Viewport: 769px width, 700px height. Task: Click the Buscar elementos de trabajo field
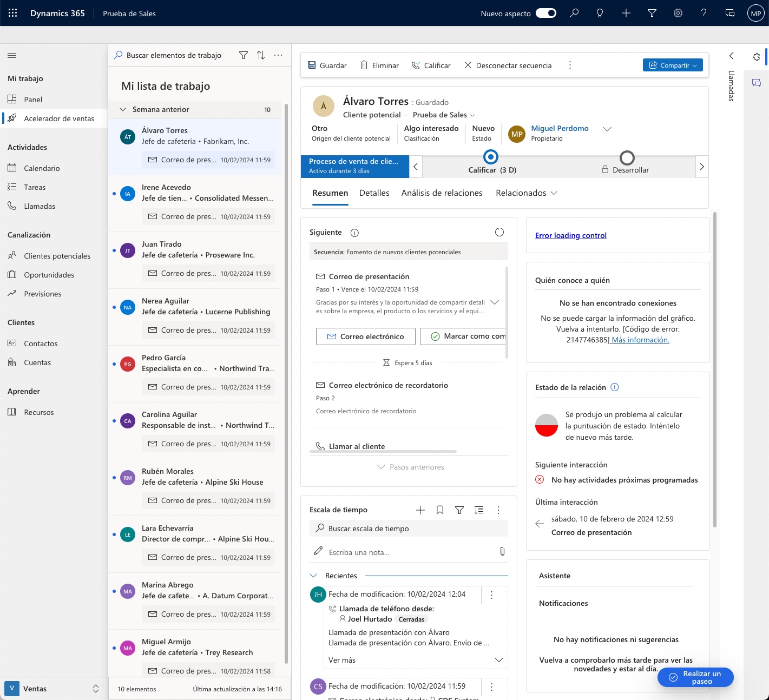coord(174,55)
